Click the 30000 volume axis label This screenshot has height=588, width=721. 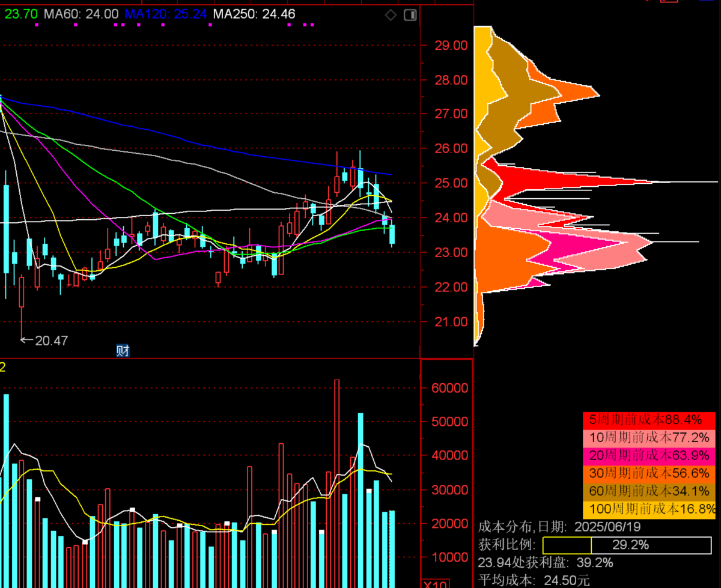coord(450,489)
